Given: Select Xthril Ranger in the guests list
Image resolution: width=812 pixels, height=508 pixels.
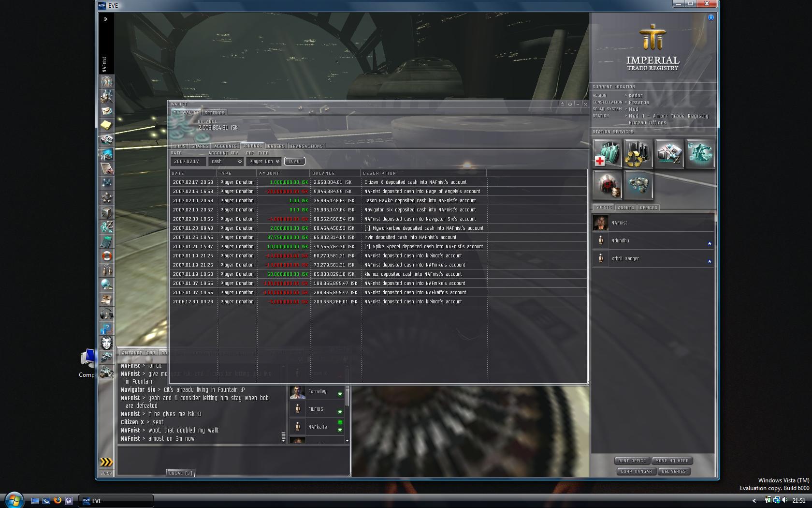Looking at the screenshot, I should click(652, 258).
